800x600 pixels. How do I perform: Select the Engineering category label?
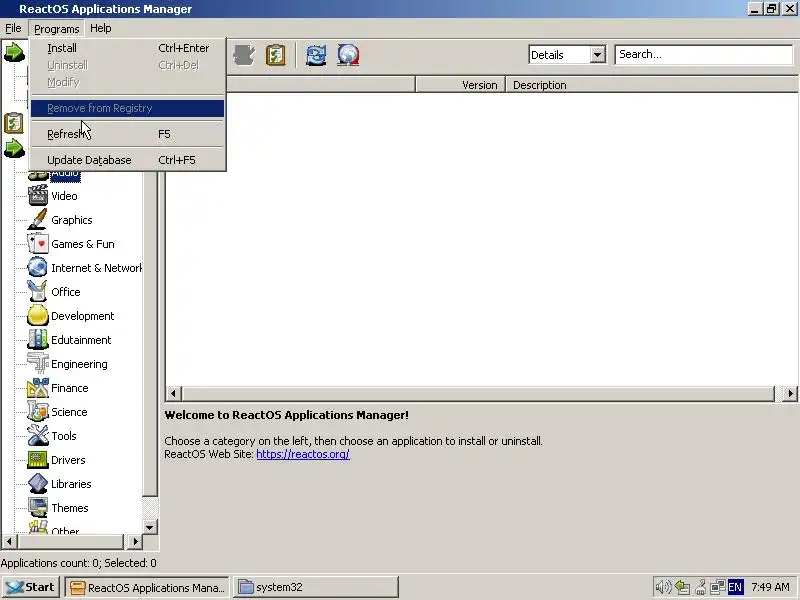click(x=80, y=364)
